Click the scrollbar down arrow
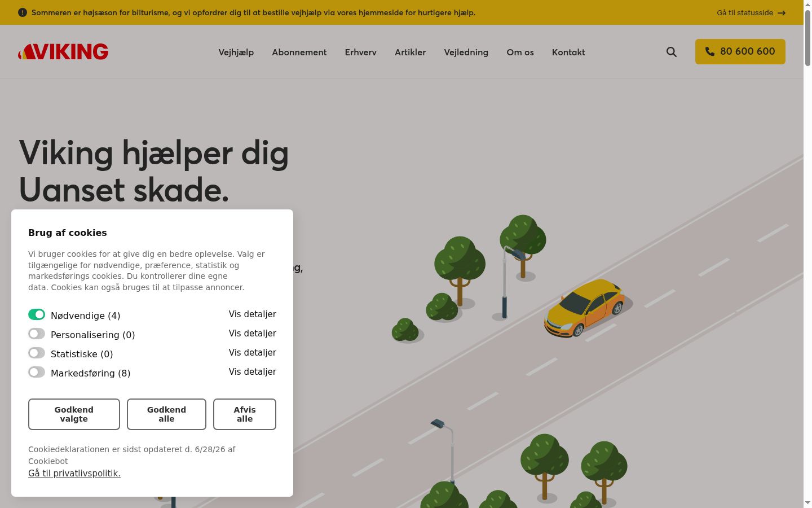This screenshot has height=508, width=812. pos(807,503)
